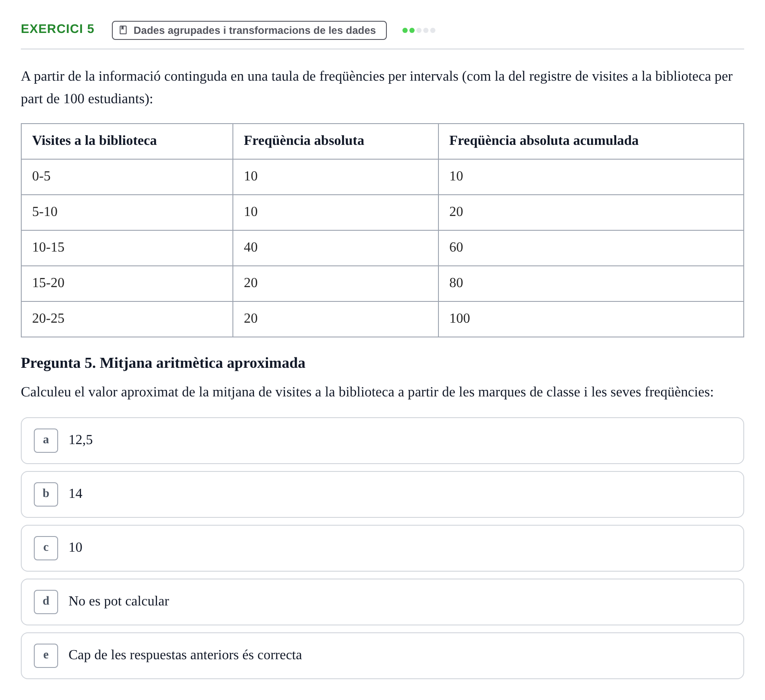The height and width of the screenshot is (700, 765).
Task: Click the '5-10' interval cell
Action: point(127,213)
